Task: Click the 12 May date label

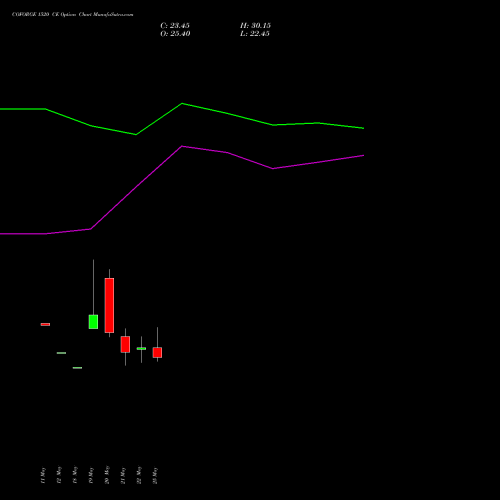Action: [x=59, y=475]
